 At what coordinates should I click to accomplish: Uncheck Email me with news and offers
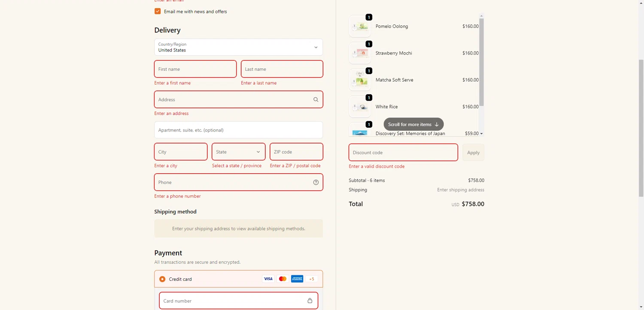pos(158,12)
